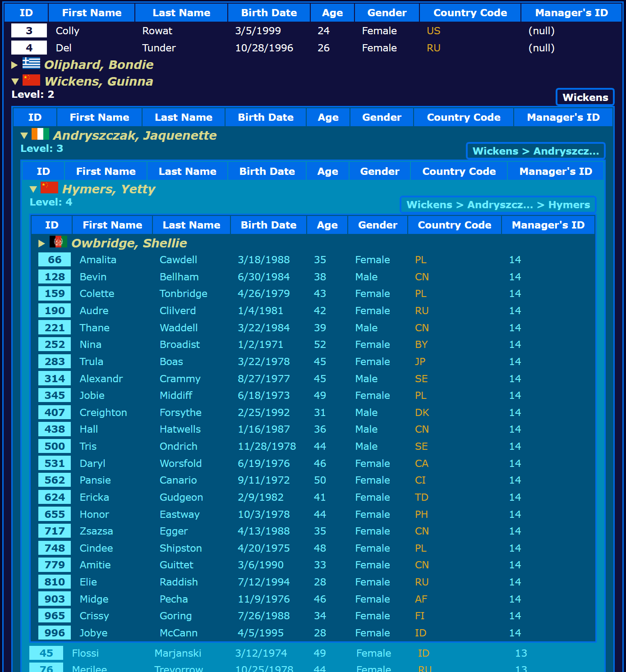Image resolution: width=626 pixels, height=672 pixels.
Task: Click the Wickens breadcrumb button
Action: pos(585,97)
